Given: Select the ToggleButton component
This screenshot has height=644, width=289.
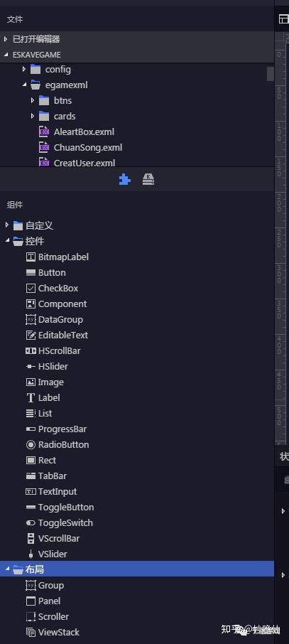Looking at the screenshot, I should 60,508.
